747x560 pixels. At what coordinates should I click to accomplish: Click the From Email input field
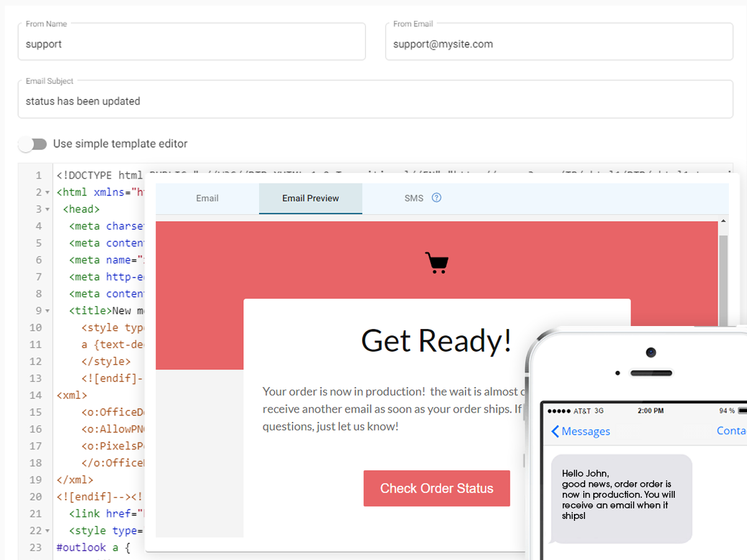click(559, 42)
